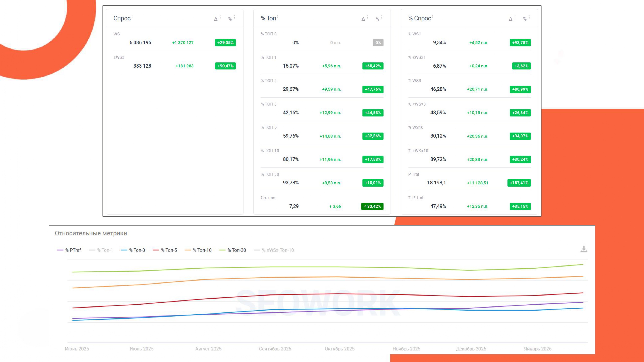Click the info icon beside % Спрос title
The width and height of the screenshot is (644, 362).
click(x=433, y=17)
